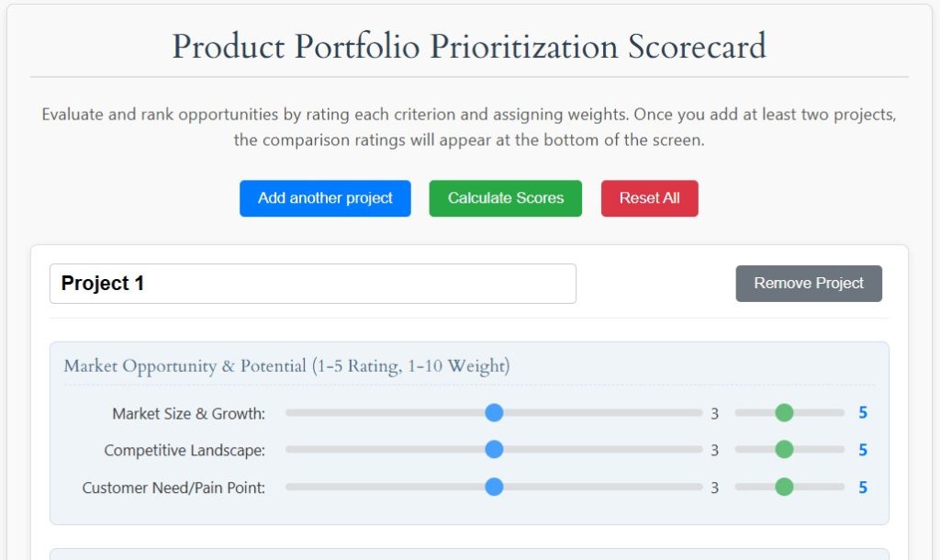This screenshot has height=560, width=940.
Task: Click the Competitive Landscape label text
Action: [185, 451]
